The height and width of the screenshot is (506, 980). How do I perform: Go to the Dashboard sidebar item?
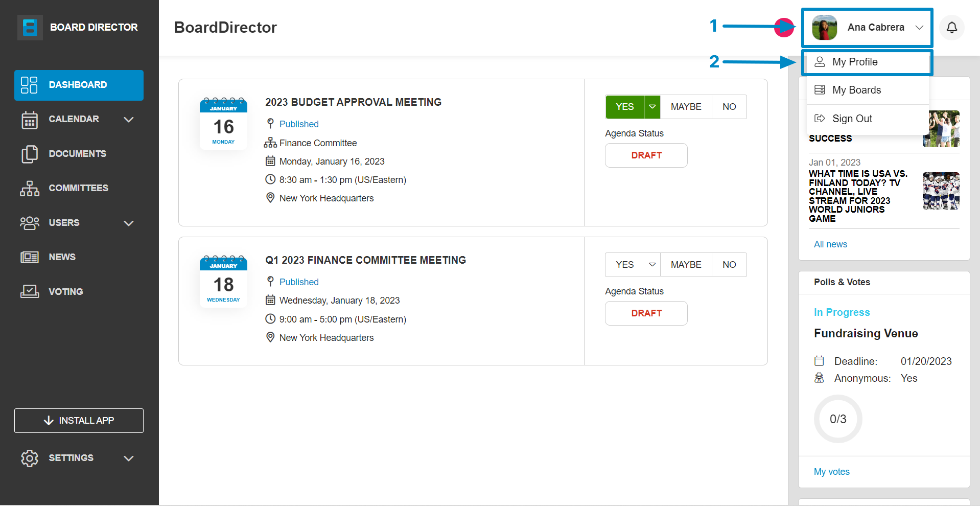79,85
